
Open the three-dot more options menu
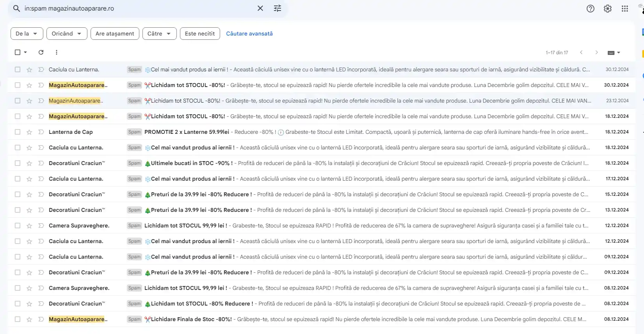(x=57, y=52)
